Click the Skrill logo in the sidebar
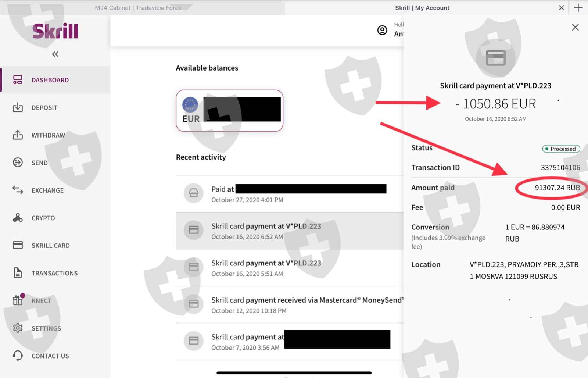 (x=55, y=31)
